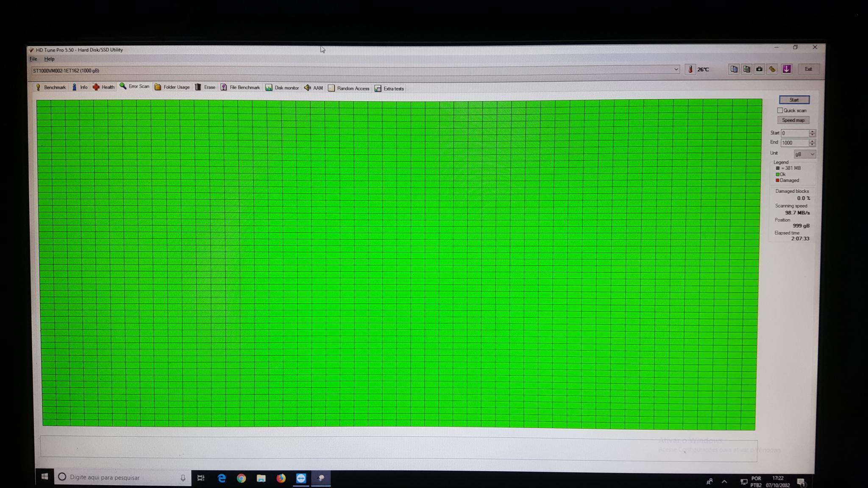Click the End position input field
The height and width of the screenshot is (488, 868).
point(795,143)
